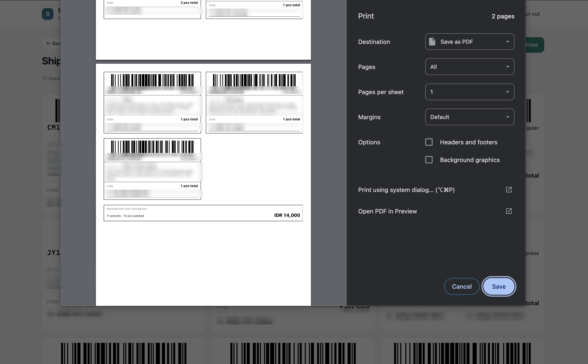Enable the Headers and footers checkbox

click(x=429, y=142)
